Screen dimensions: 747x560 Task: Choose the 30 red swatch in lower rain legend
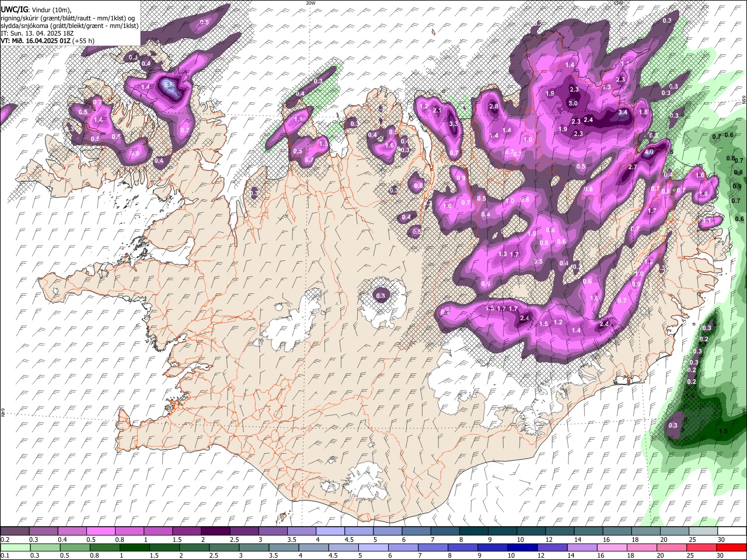[731, 547]
